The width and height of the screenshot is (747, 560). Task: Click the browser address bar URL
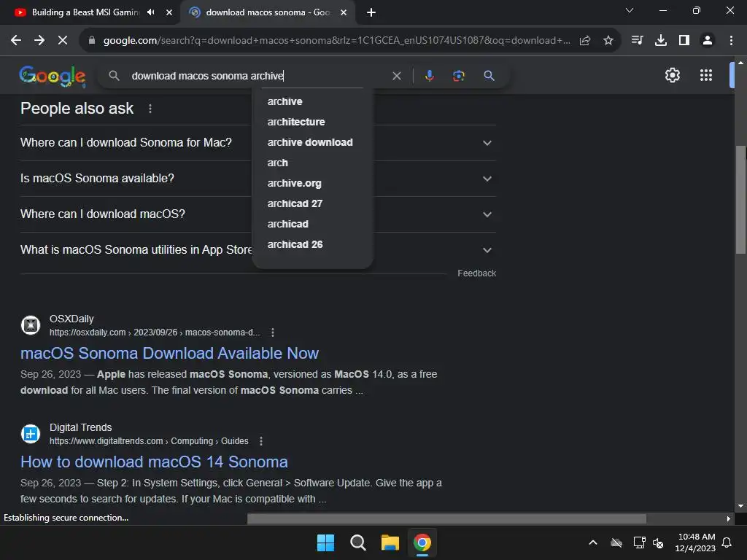(x=336, y=41)
